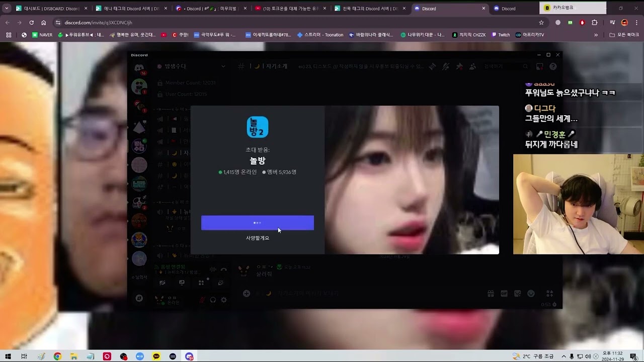Toggle member list icon in channel header

[472, 66]
